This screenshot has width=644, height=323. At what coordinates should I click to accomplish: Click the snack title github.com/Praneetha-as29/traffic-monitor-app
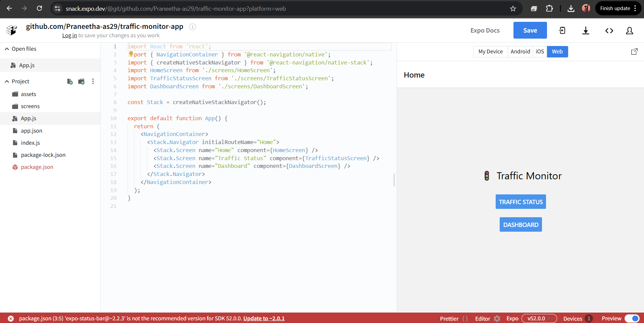[x=104, y=26]
